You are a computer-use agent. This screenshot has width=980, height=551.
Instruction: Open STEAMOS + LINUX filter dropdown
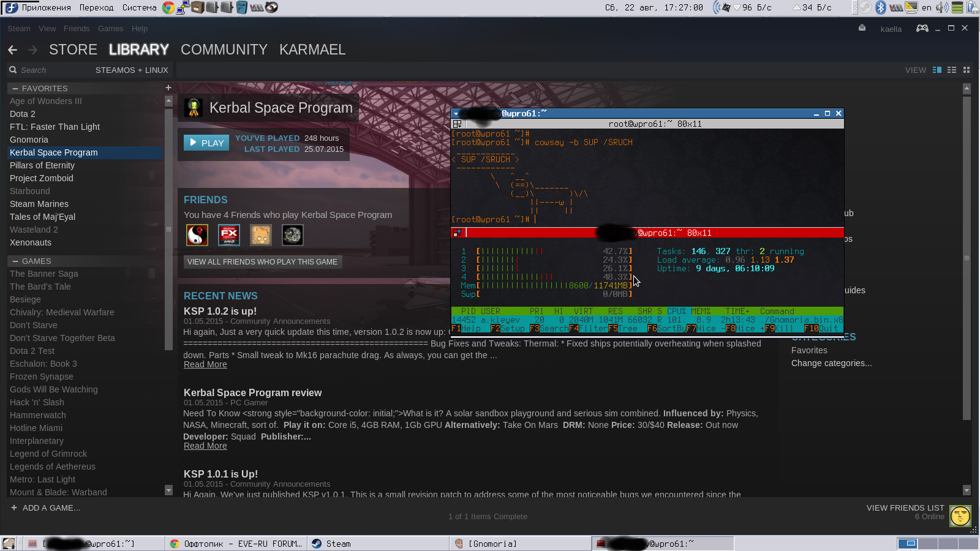point(132,70)
